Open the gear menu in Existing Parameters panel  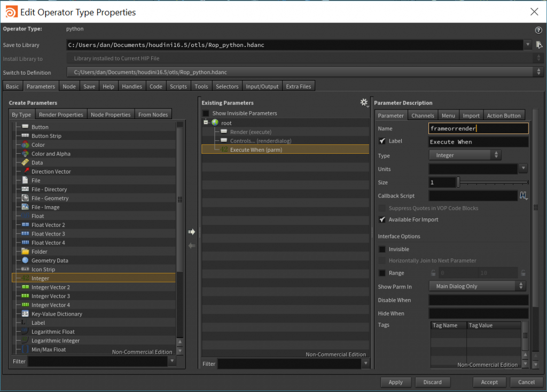pyautogui.click(x=364, y=101)
